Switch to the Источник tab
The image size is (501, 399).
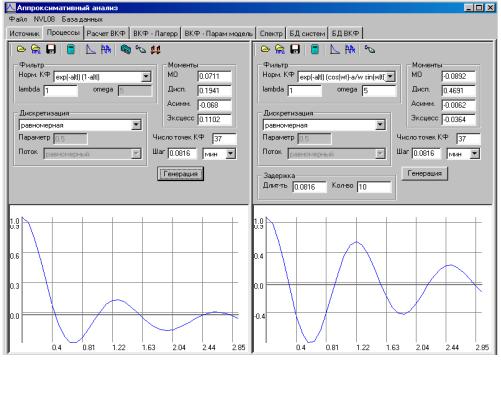(x=24, y=34)
